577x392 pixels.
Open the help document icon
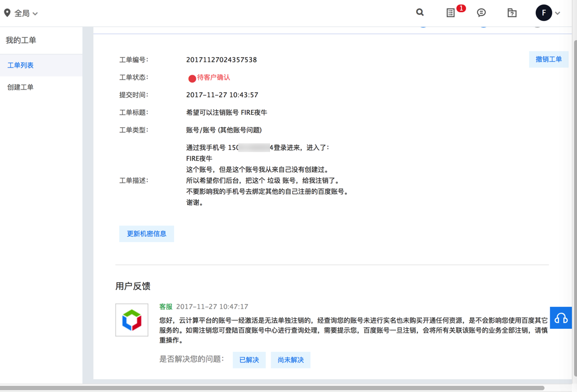[512, 13]
